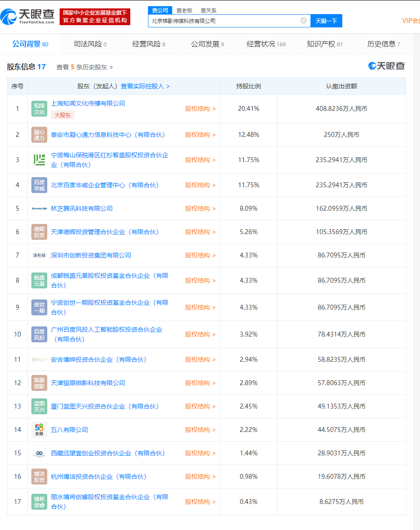420x530 pixels.
Task: Click the 深创投 logo beside 深圳市创新投资集团
Action: click(39, 255)
